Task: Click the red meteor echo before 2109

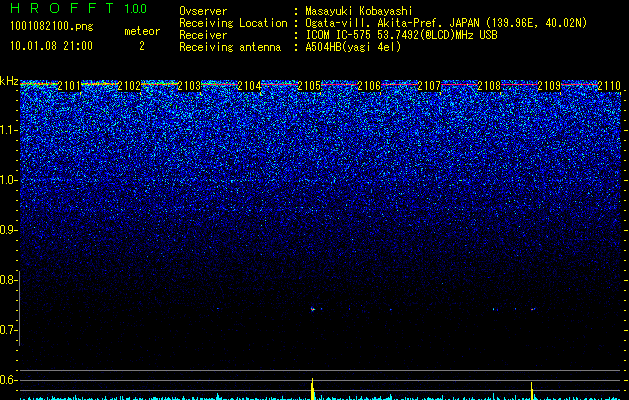Action: [x=532, y=309]
